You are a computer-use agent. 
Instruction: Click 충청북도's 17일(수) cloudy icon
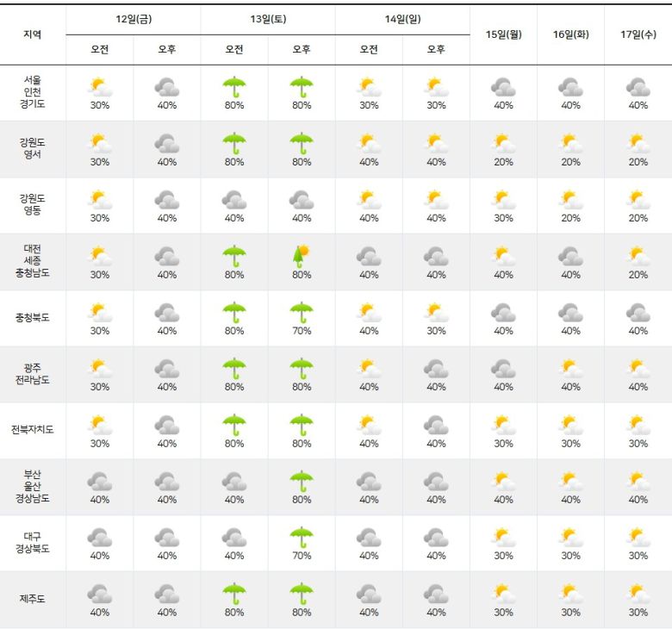638,312
